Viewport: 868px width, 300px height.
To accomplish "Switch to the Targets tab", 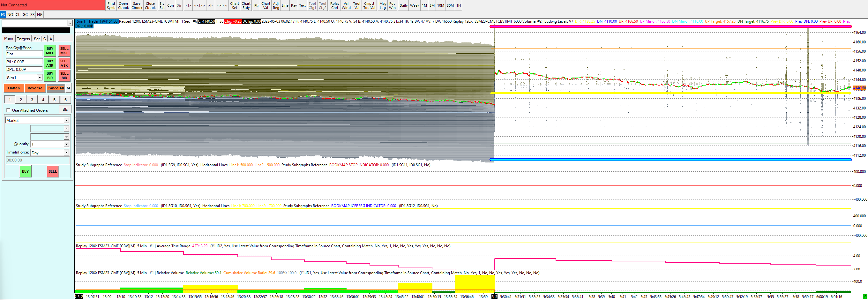I will pos(23,39).
